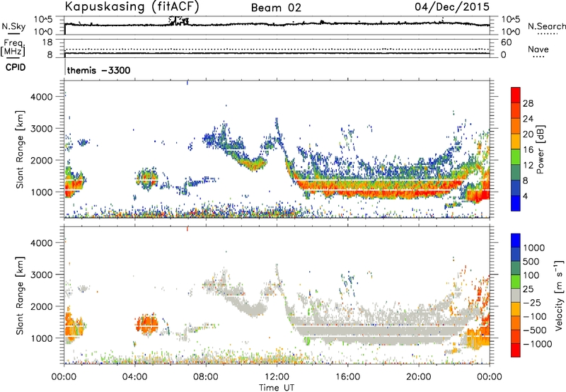Click the red bottom segment of Velocity colorbar

click(516, 350)
